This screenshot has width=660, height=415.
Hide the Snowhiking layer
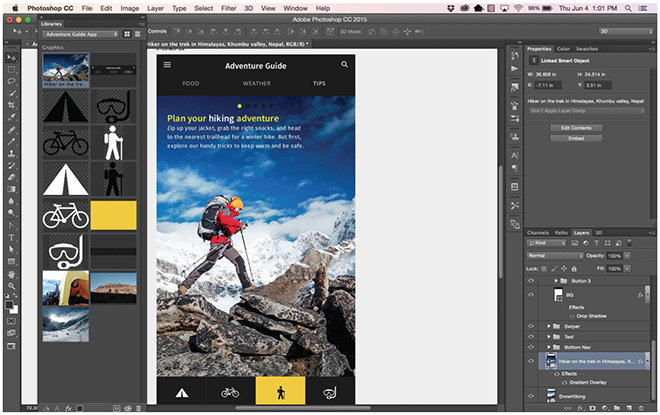point(531,396)
